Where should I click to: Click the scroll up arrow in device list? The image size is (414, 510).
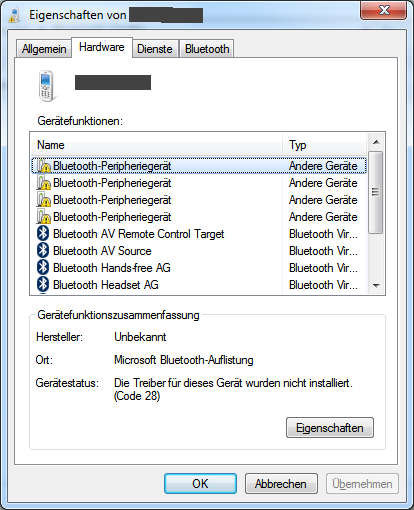[376, 142]
